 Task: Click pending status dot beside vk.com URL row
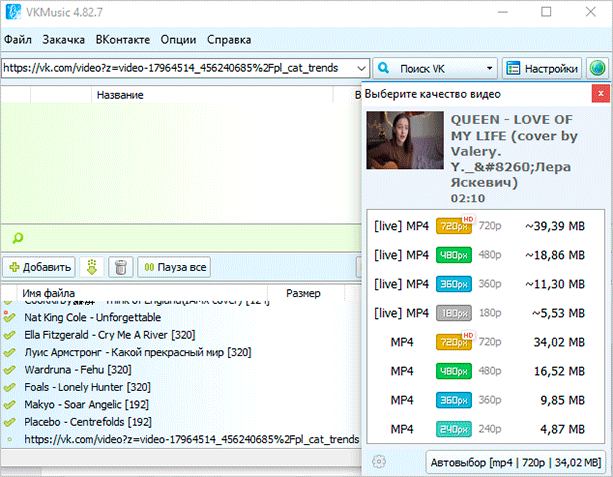coord(10,440)
